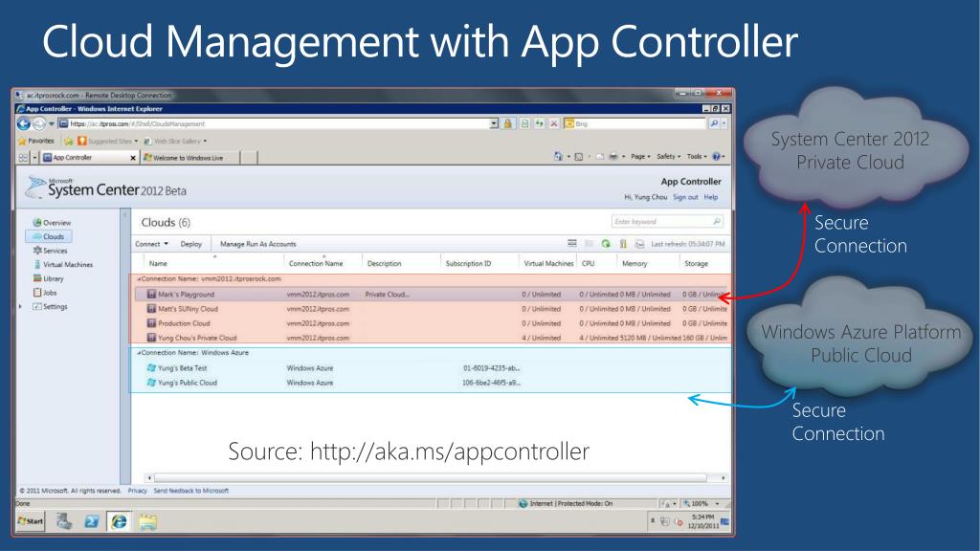Click the Virtual Machines column header
The image size is (980, 551).
point(548,264)
